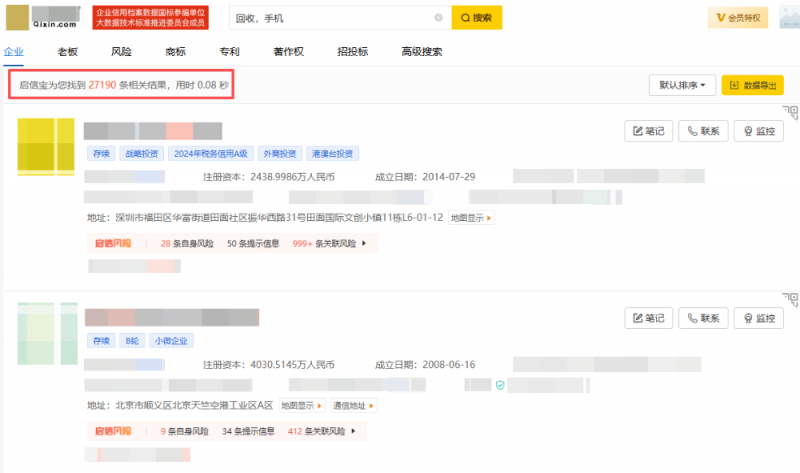Clear the search box with the X icon
Image resolution: width=800 pixels, height=473 pixels.
pos(438,18)
